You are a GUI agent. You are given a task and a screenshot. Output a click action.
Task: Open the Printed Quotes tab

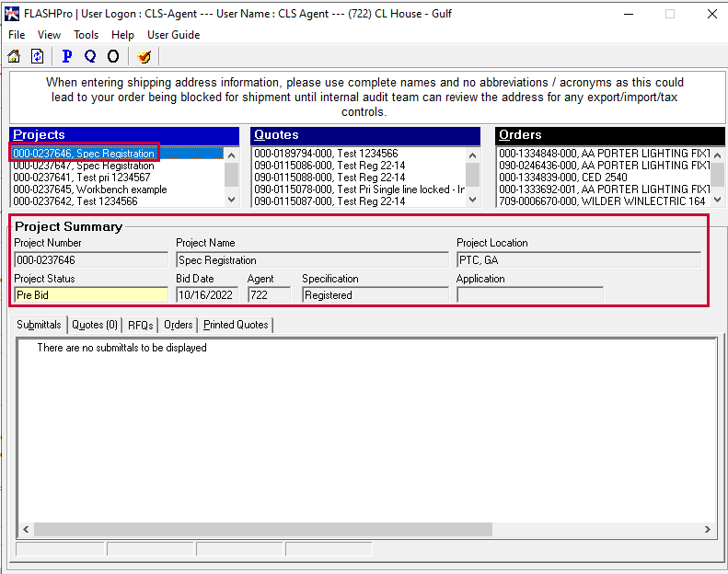pos(236,325)
